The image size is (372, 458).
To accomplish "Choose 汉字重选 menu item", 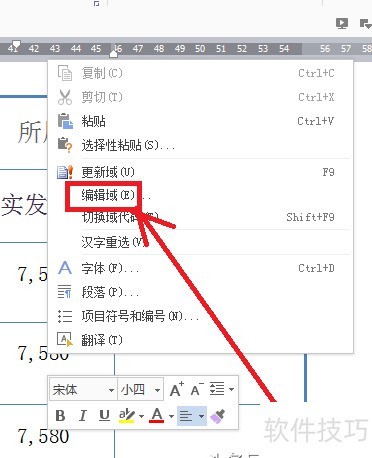I will point(201,242).
